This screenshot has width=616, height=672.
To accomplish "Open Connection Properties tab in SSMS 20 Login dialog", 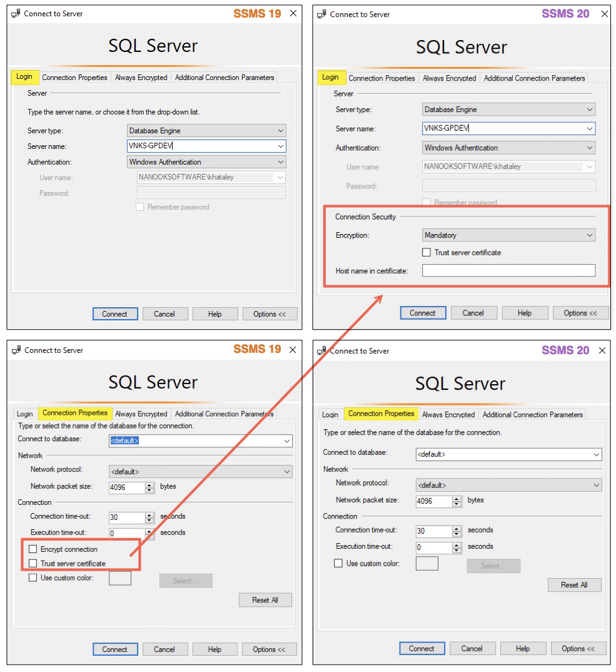I will [x=381, y=78].
